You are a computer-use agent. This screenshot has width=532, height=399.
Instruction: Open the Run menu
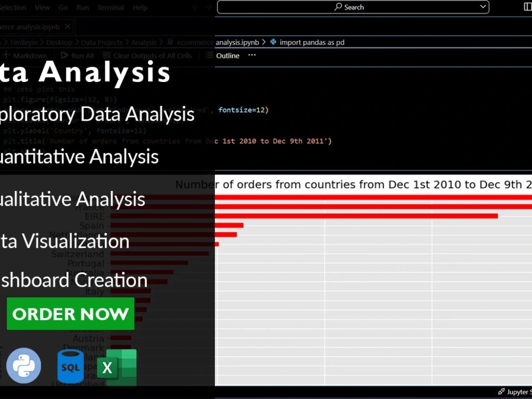click(x=82, y=7)
